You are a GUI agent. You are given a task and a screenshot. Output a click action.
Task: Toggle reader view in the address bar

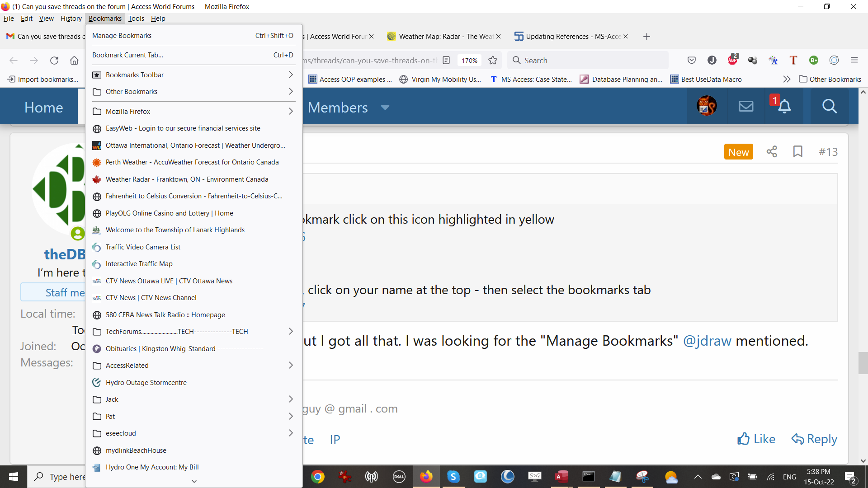446,61
